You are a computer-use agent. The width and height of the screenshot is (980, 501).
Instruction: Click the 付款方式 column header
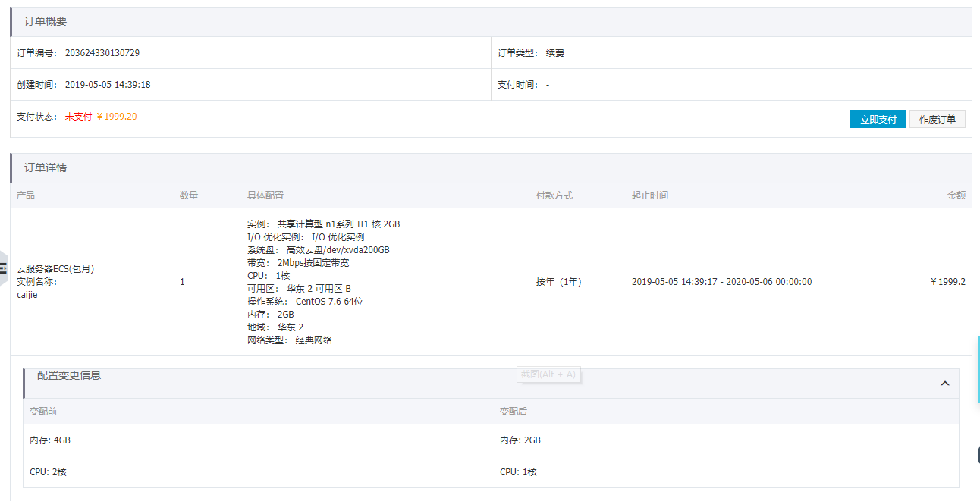pyautogui.click(x=554, y=196)
